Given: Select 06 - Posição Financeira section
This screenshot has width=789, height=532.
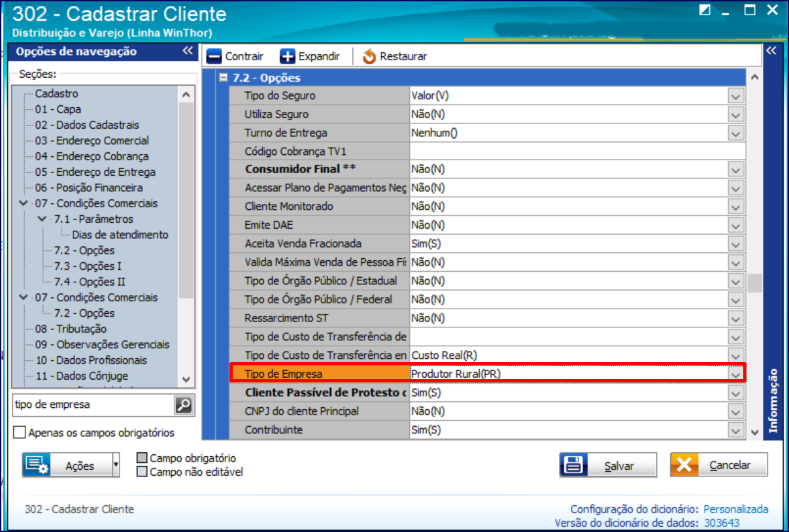Looking at the screenshot, I should tap(89, 188).
